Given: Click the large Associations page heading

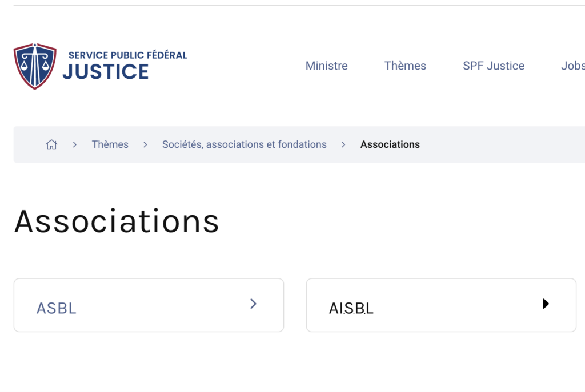Looking at the screenshot, I should 117,221.
